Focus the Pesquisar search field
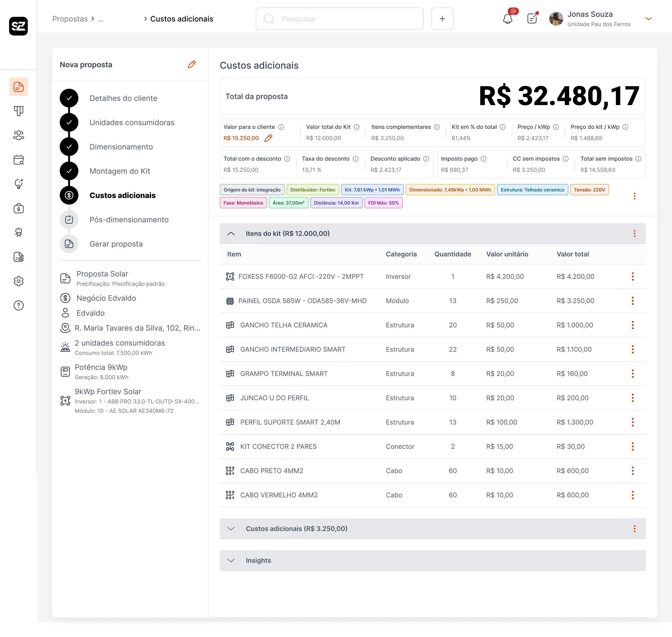The height and width of the screenshot is (637, 672). (x=339, y=19)
